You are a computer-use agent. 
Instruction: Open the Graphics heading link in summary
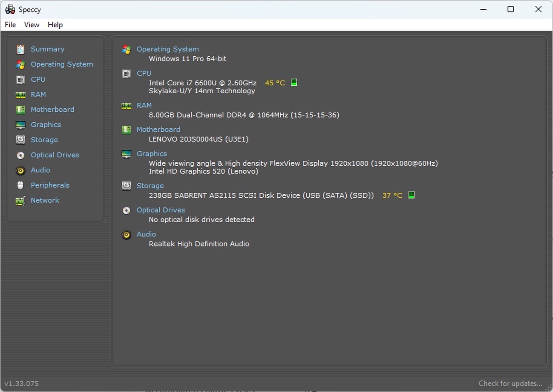pos(152,153)
